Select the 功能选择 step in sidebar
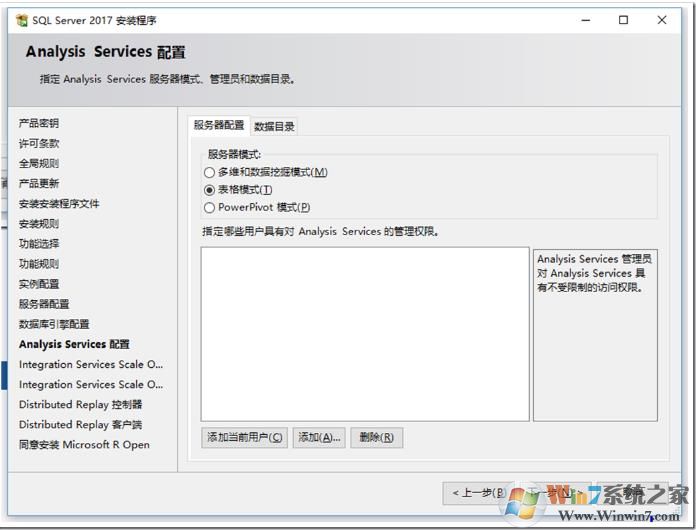Viewport: 696px width, 530px height. pos(39,244)
